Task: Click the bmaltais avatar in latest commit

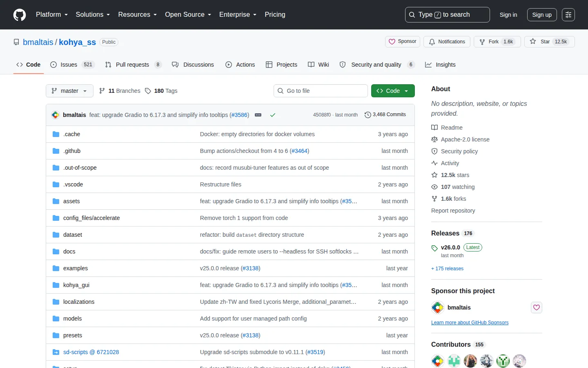Action: pos(56,115)
